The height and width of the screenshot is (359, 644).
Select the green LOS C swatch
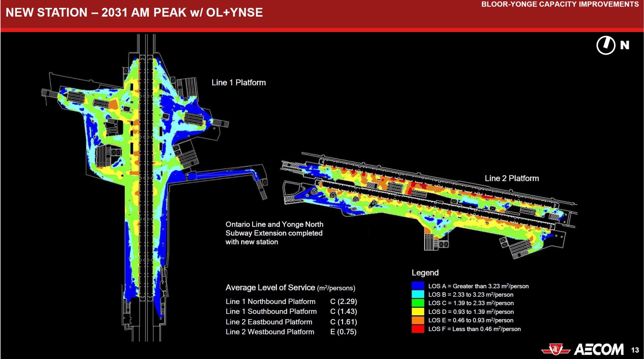(418, 303)
